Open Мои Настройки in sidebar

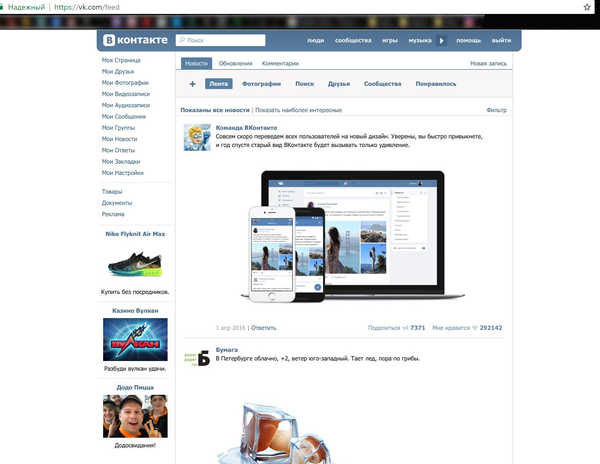[x=122, y=173]
